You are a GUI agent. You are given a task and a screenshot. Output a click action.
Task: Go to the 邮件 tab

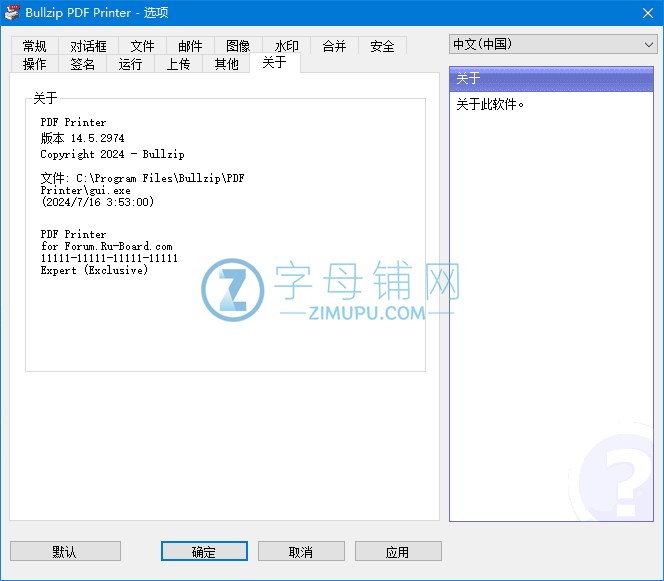click(190, 46)
